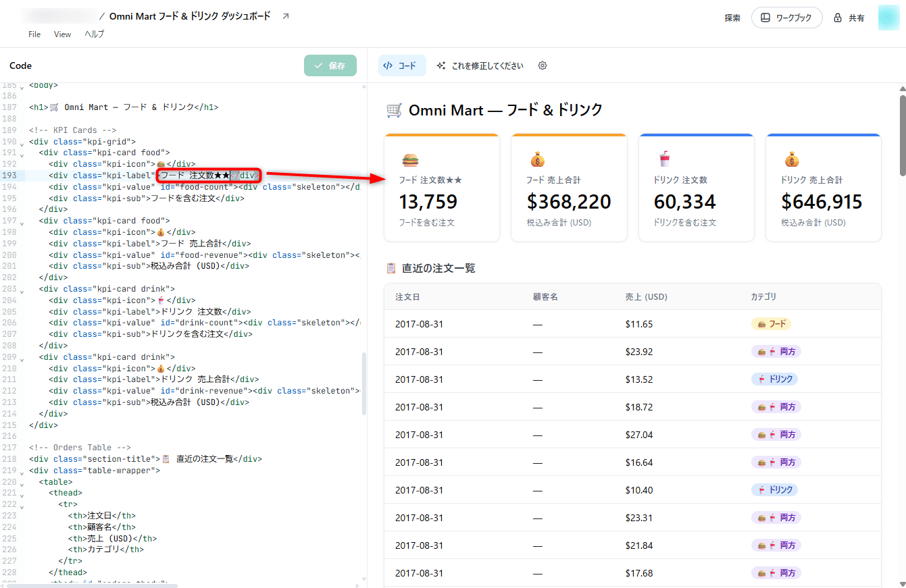Collapse the body fold at line 185
The width and height of the screenshot is (906, 588).
(x=22, y=87)
